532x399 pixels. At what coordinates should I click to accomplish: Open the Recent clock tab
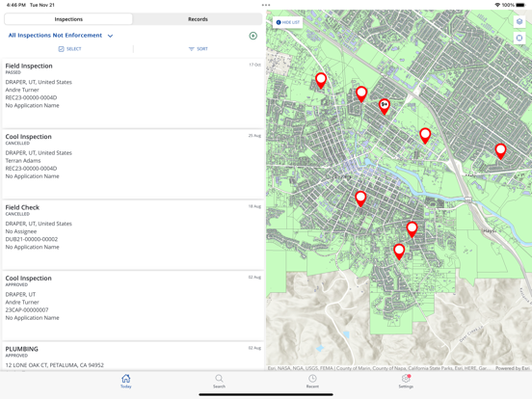[312, 381]
